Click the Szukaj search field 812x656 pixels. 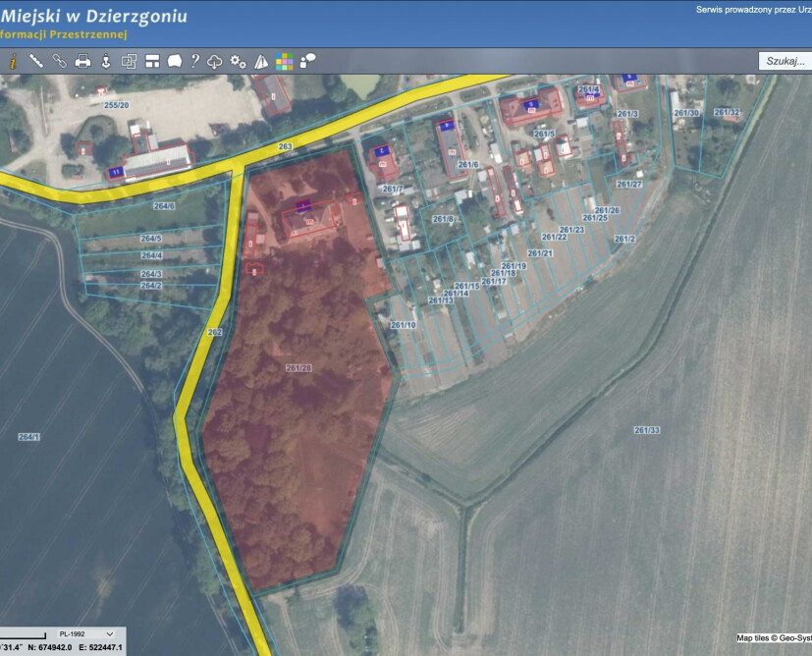[x=785, y=61]
